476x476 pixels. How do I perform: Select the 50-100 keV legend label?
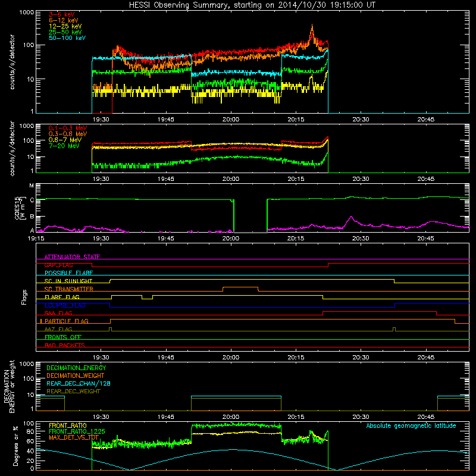pos(67,38)
